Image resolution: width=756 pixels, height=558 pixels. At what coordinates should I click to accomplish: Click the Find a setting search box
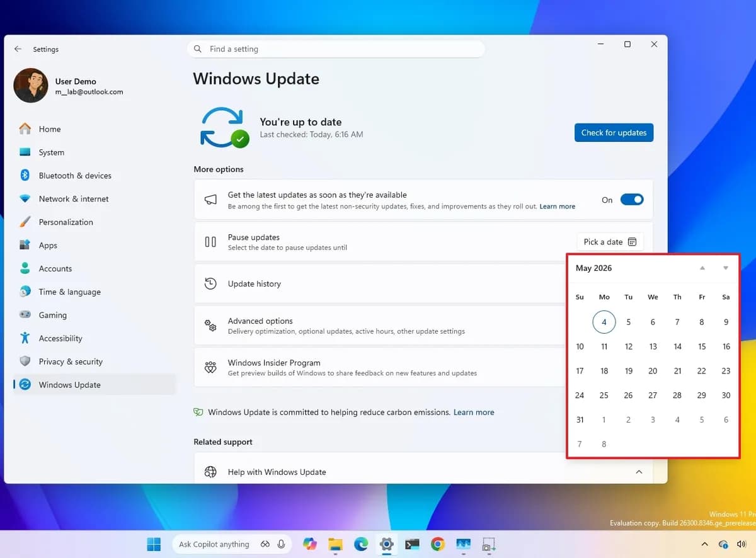(336, 49)
